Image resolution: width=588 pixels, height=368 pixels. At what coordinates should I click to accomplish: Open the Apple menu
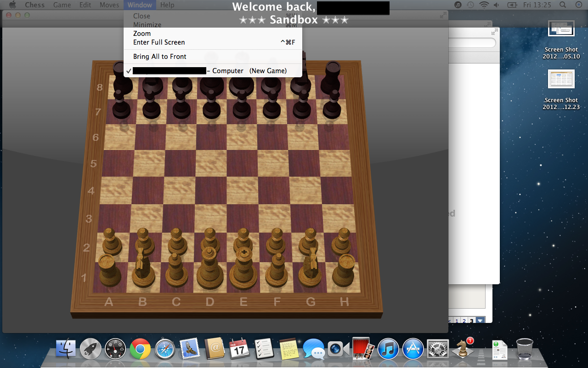(x=12, y=5)
